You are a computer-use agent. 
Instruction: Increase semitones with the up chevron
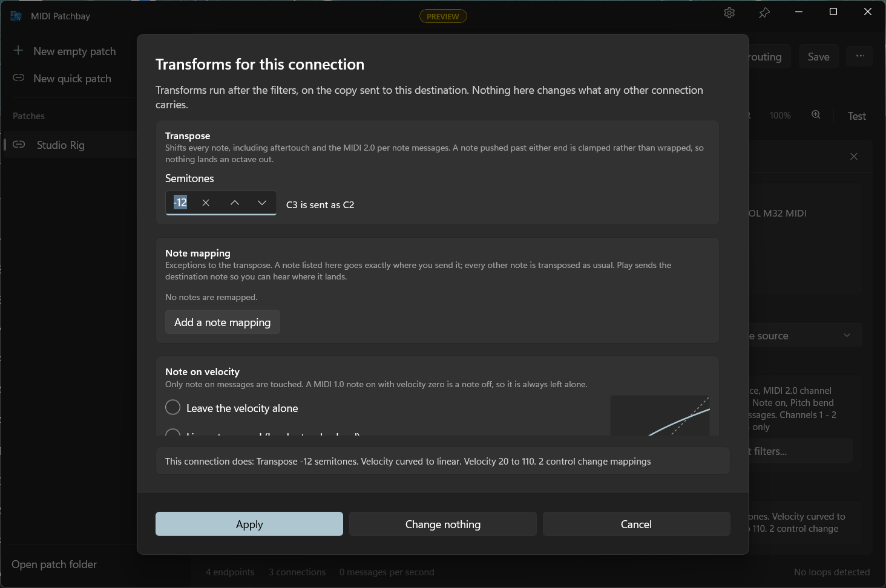[235, 203]
